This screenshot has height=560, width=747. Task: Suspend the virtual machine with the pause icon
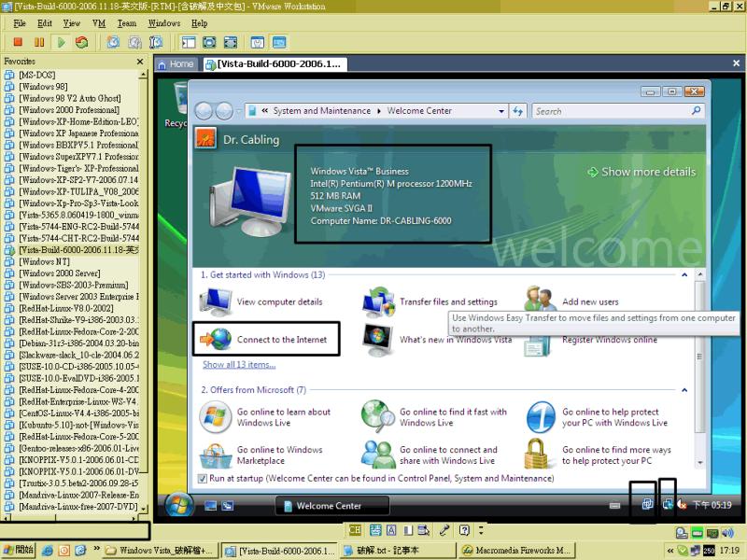tap(39, 42)
